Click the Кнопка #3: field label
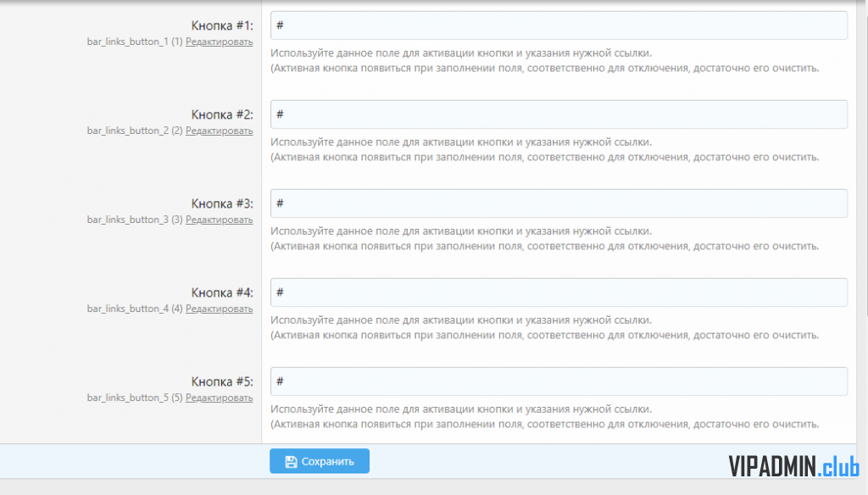Screen dimensions: 868x495 (222, 203)
